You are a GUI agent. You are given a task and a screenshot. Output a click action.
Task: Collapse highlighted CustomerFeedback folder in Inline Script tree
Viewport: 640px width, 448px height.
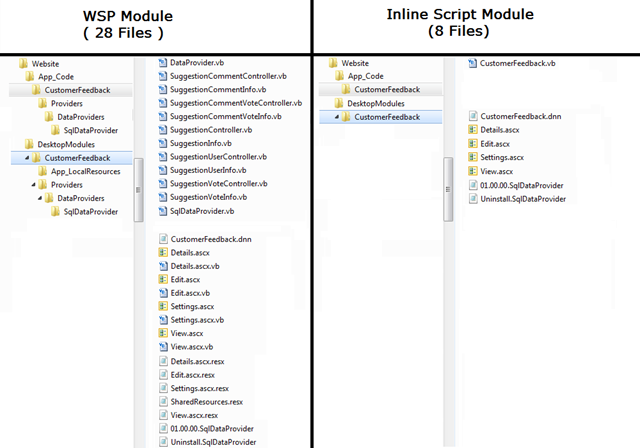[x=337, y=117]
